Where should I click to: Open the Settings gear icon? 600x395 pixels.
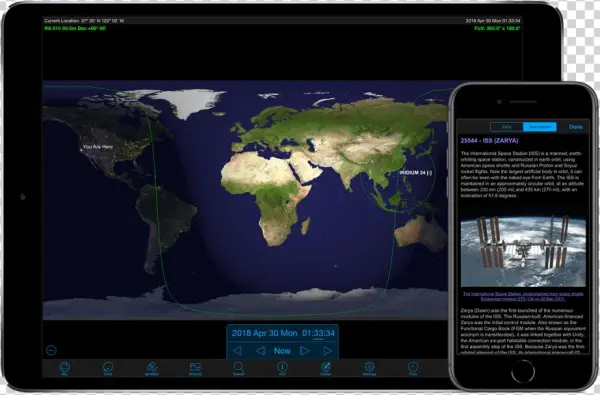(369, 368)
